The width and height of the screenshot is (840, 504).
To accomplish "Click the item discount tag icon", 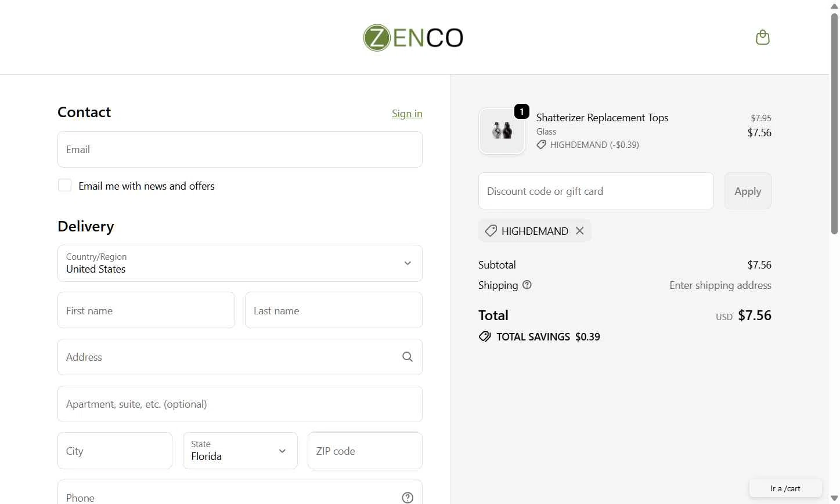I will (541, 145).
